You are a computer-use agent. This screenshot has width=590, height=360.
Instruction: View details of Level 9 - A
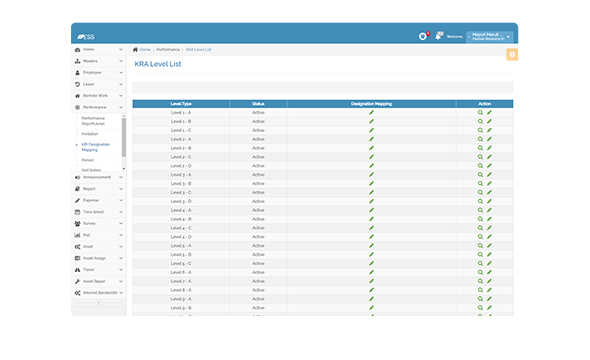(x=480, y=299)
